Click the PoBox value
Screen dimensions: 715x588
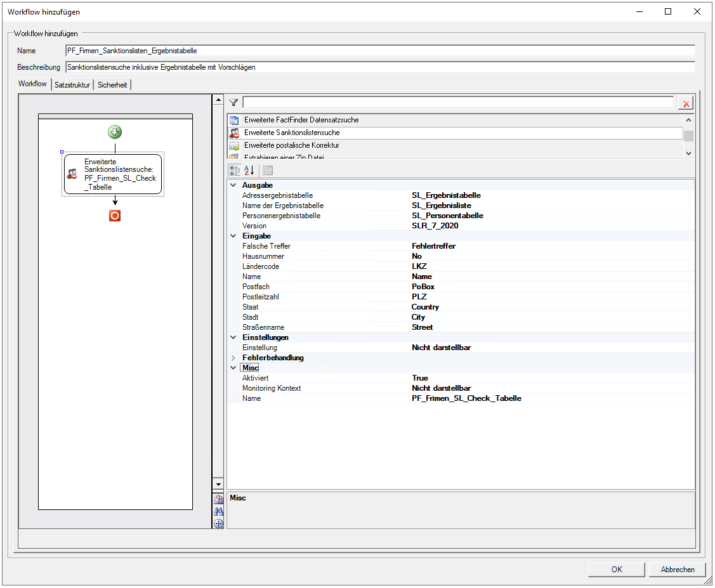point(423,287)
